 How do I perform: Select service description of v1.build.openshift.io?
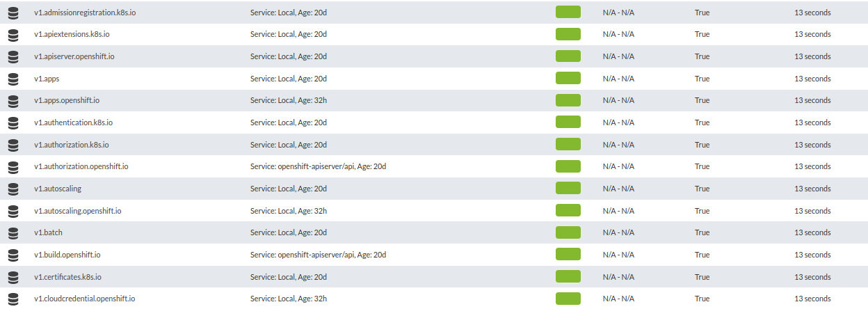[x=318, y=255]
